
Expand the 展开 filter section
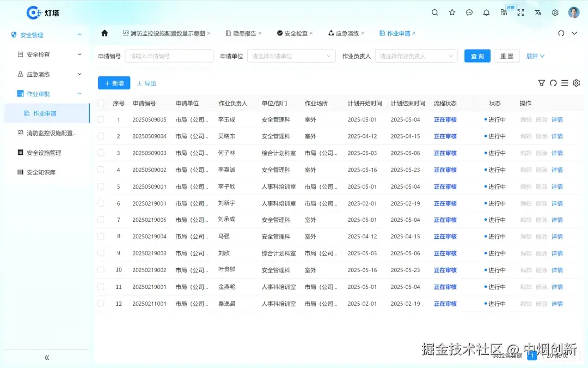(x=536, y=56)
